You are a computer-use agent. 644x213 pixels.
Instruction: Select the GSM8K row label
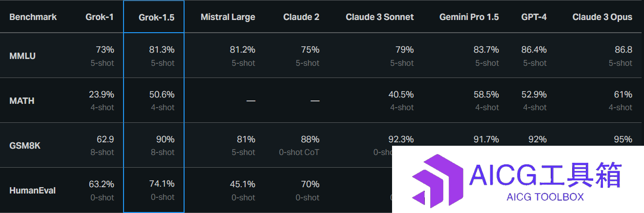25,146
